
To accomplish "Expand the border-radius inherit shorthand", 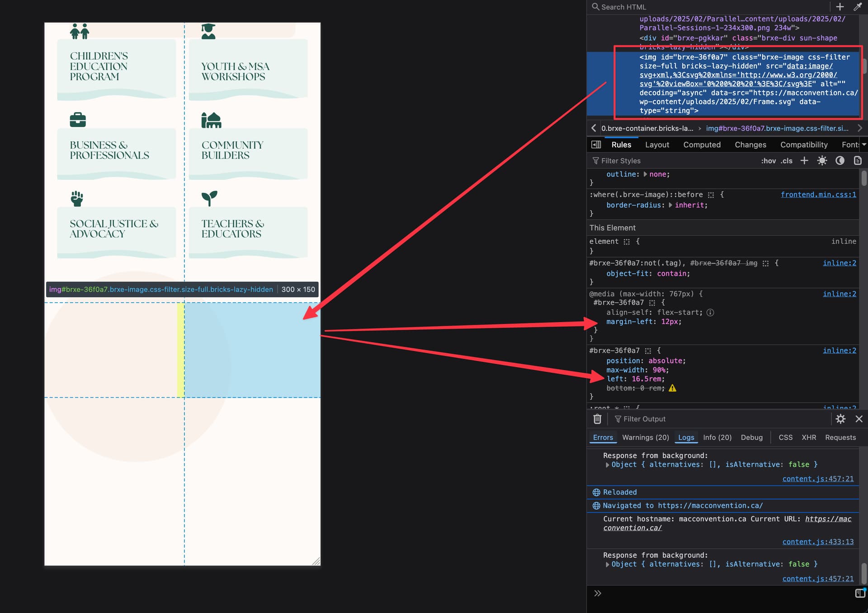I will pos(670,205).
